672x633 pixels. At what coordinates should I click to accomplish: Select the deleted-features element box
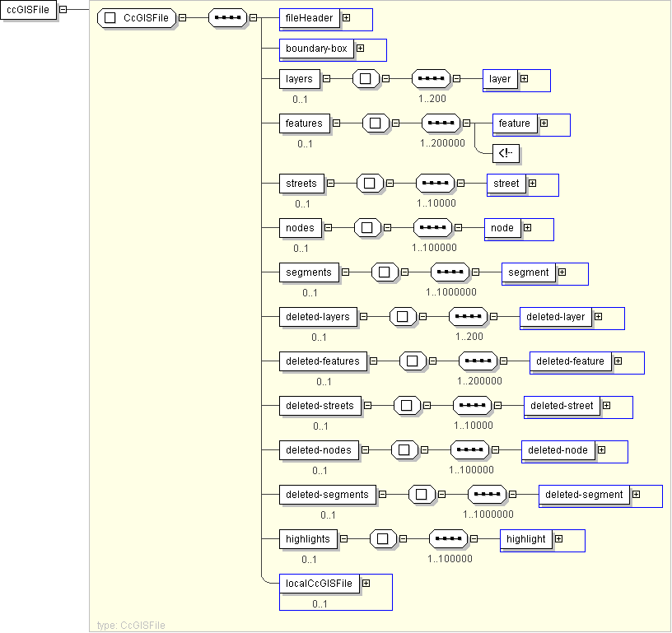click(x=323, y=361)
